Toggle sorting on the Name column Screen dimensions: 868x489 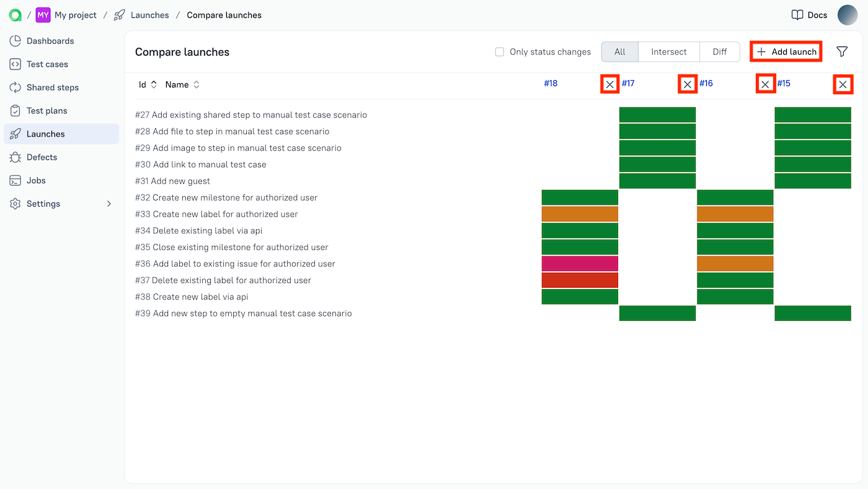click(195, 84)
